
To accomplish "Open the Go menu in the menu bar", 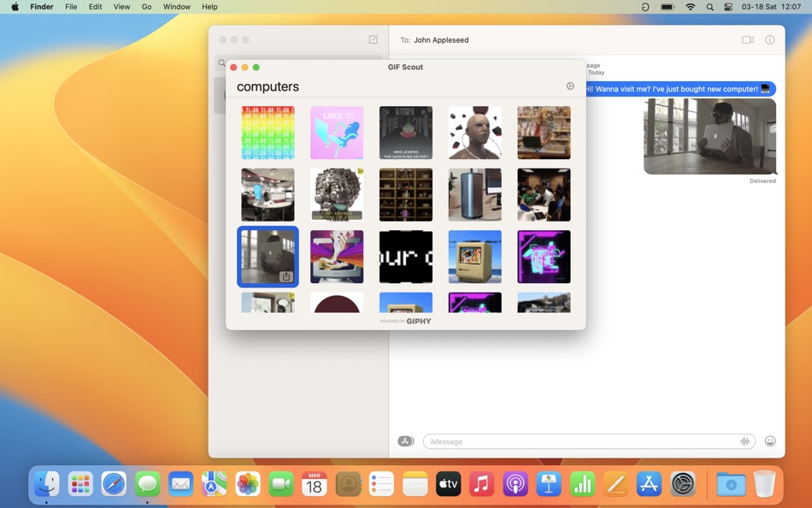I will click(146, 7).
